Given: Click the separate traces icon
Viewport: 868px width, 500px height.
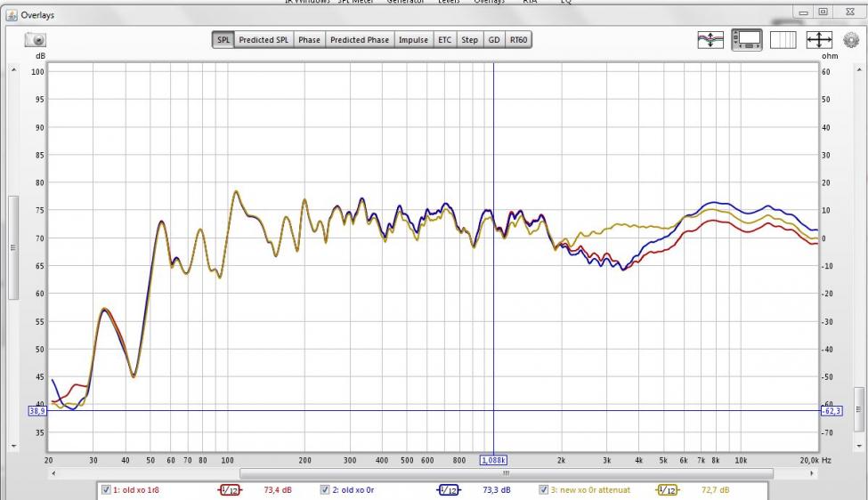Looking at the screenshot, I should tap(710, 40).
